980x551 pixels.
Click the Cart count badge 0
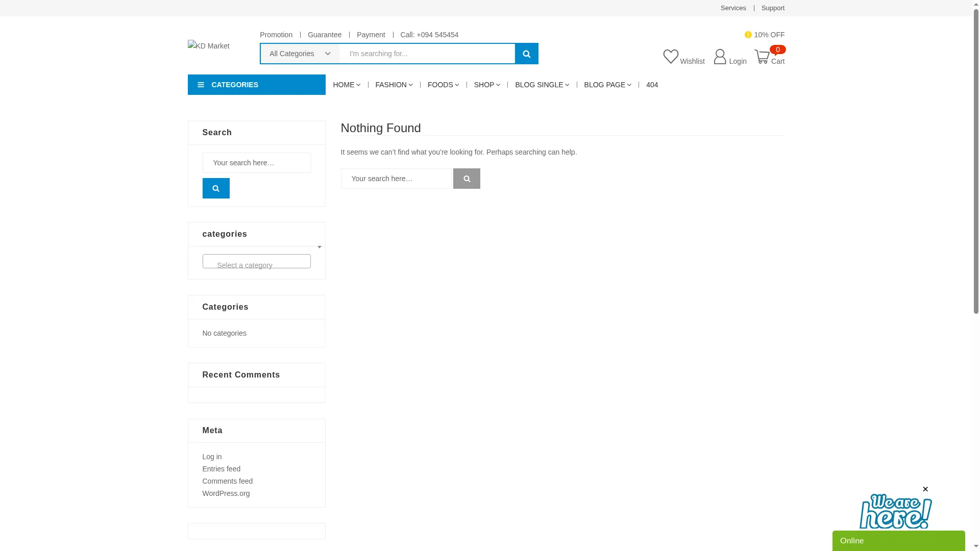click(778, 49)
